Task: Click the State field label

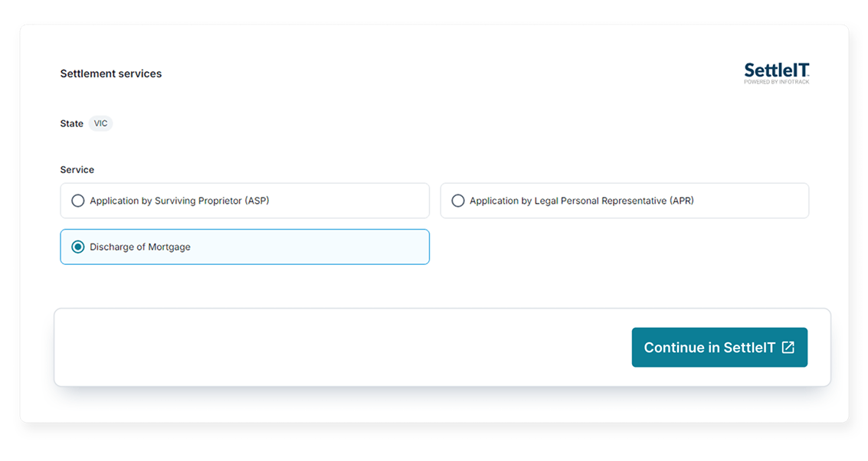Action: [x=71, y=123]
